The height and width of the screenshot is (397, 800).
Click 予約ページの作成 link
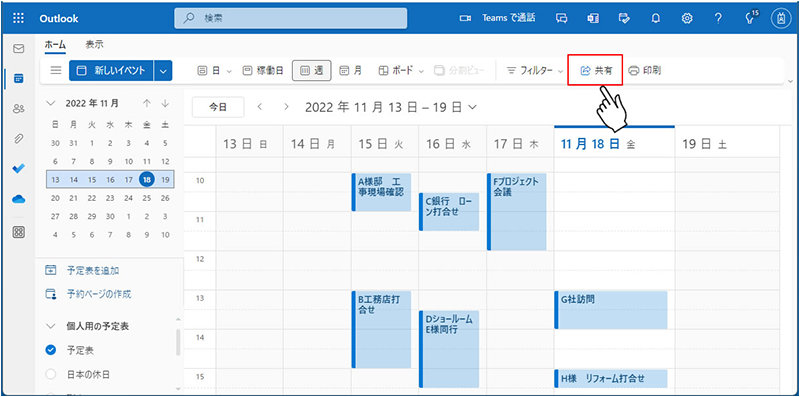(99, 294)
